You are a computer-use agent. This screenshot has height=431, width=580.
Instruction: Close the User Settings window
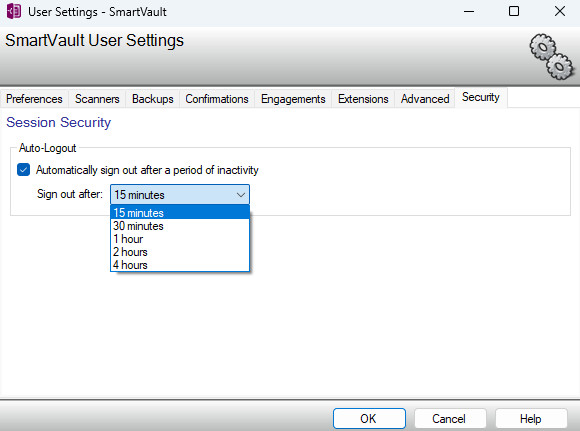tap(560, 11)
